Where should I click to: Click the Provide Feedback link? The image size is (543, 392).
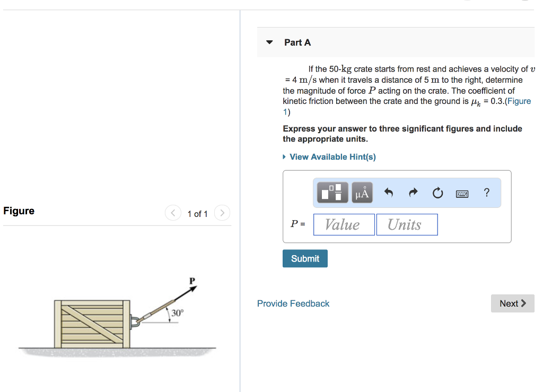[293, 303]
